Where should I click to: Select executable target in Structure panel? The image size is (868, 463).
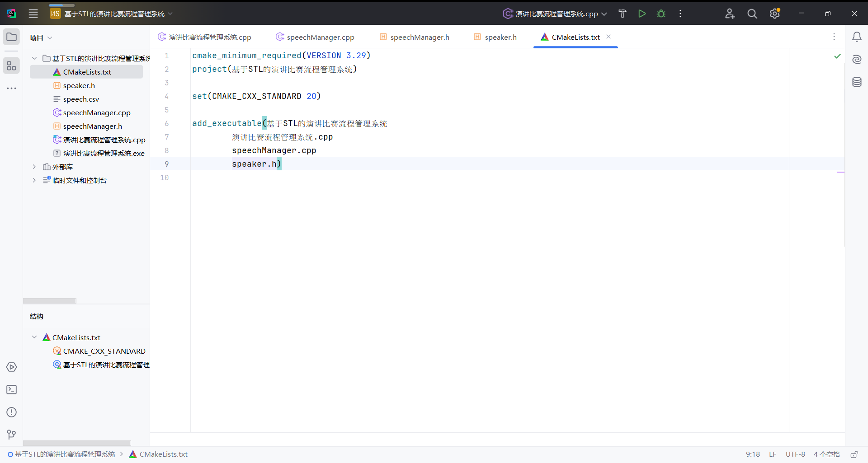(x=101, y=365)
